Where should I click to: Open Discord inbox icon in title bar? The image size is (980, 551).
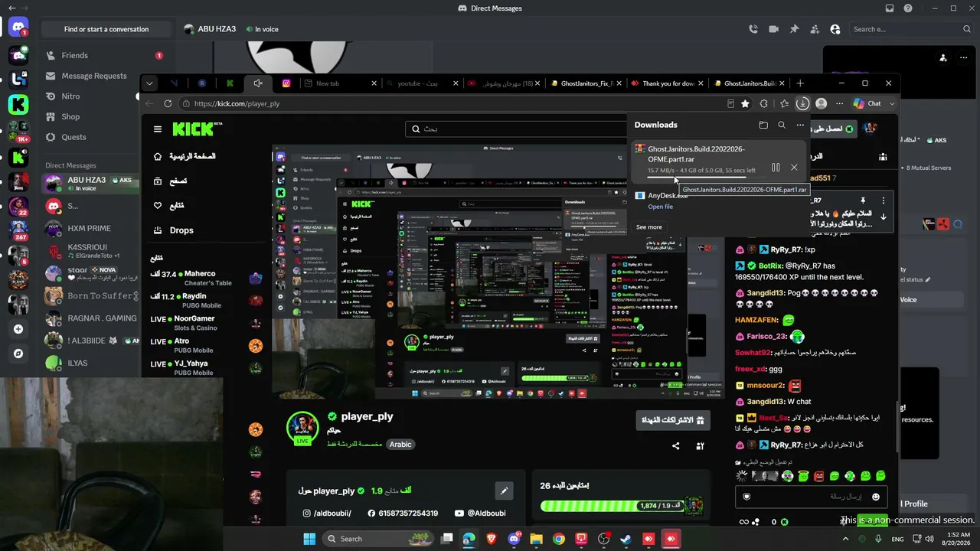(890, 8)
